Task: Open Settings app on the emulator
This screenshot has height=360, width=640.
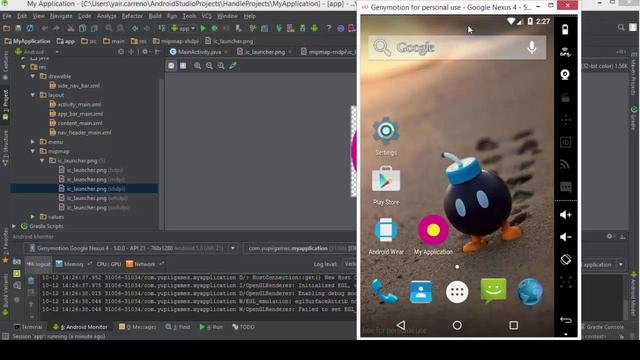Action: (x=386, y=136)
